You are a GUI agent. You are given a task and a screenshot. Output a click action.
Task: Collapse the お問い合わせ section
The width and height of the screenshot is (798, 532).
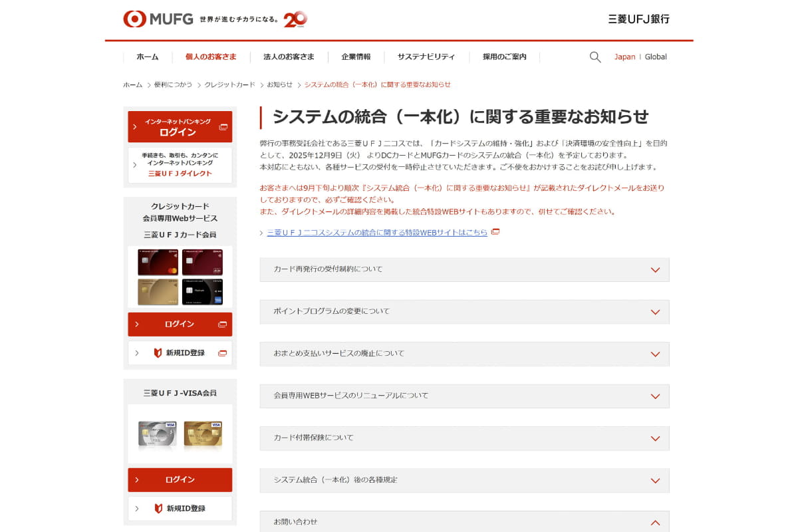(464, 521)
